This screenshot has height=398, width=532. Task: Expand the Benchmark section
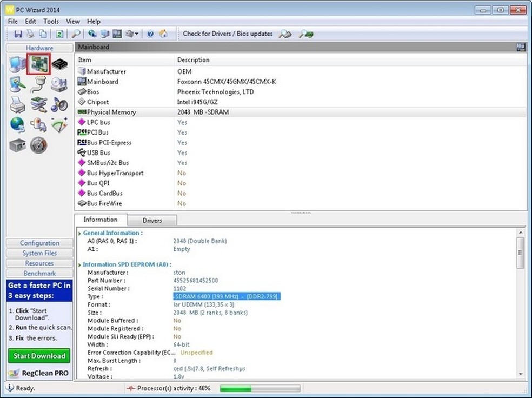(39, 274)
